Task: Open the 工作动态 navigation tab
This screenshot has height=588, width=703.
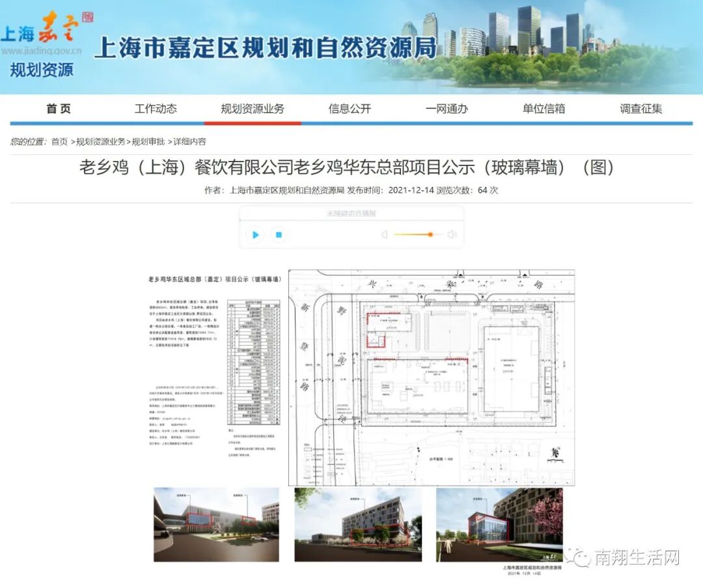Action: [156, 109]
